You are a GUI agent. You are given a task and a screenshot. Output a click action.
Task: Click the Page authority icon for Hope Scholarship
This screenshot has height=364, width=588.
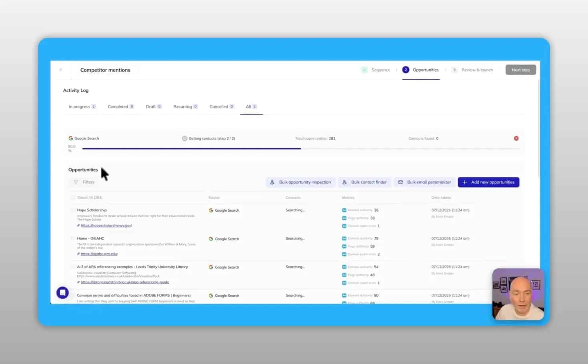[344, 218]
